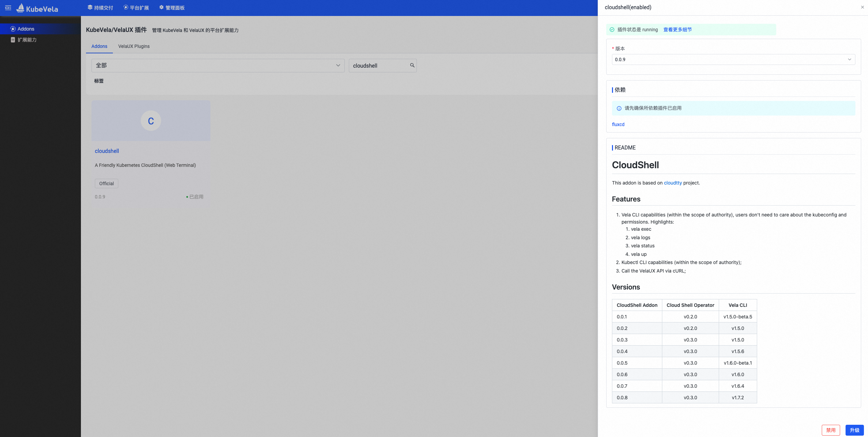Click the search magnifier icon

[412, 65]
